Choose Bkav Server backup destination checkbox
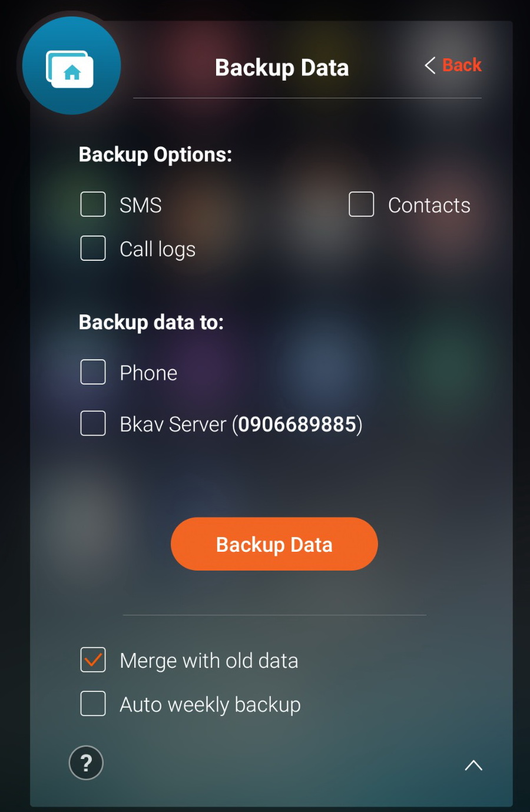The image size is (530, 812). tap(93, 423)
